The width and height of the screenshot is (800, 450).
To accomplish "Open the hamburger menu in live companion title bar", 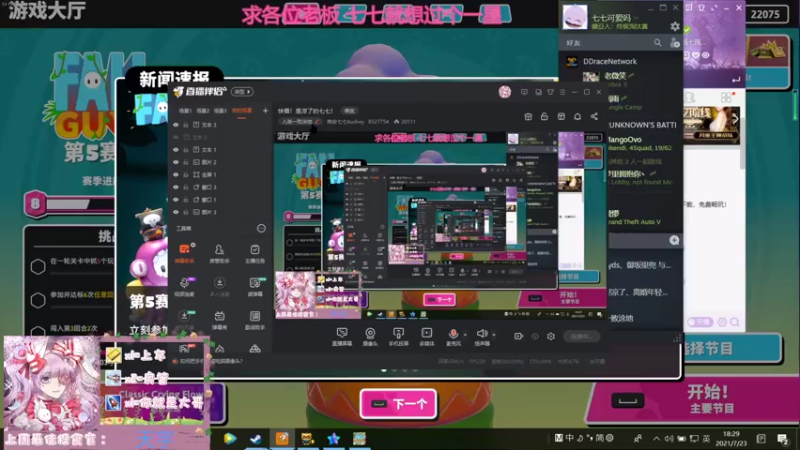I will coord(562,92).
